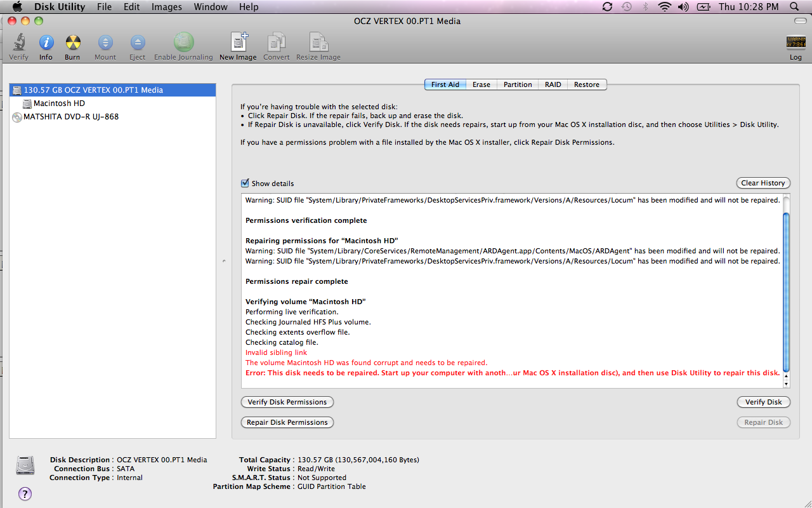The width and height of the screenshot is (812, 508).
Task: Click the sidebar splitter handle dot
Action: (x=223, y=261)
